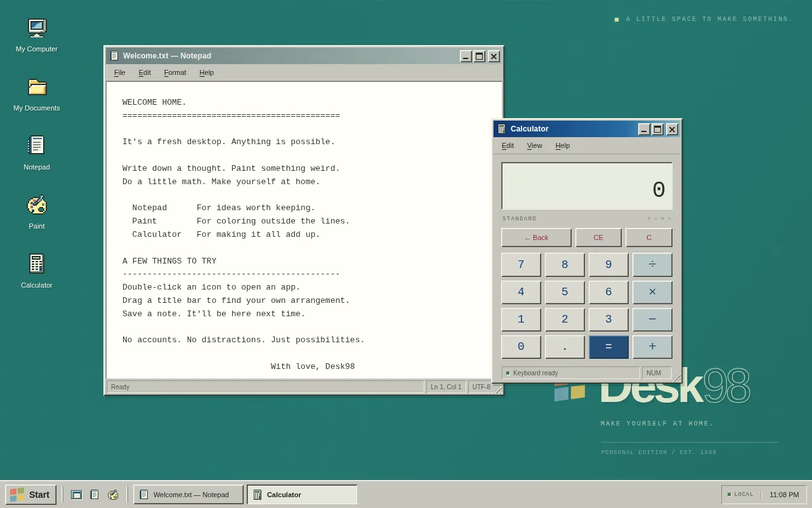Click the CE clear entry button
812x508 pixels.
(x=598, y=237)
